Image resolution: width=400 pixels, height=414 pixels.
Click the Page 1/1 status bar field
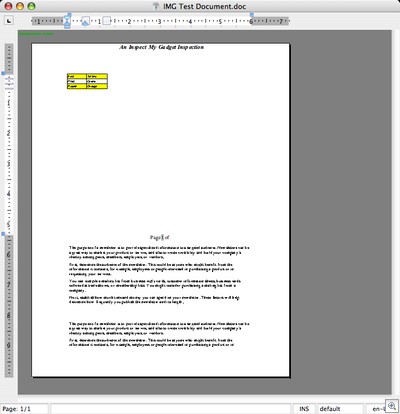tap(24, 409)
